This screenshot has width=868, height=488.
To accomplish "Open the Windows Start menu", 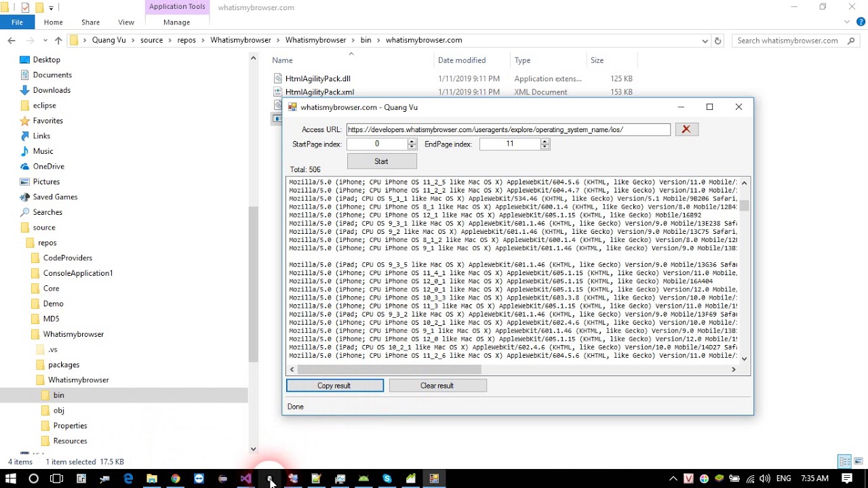I will pos(11,479).
